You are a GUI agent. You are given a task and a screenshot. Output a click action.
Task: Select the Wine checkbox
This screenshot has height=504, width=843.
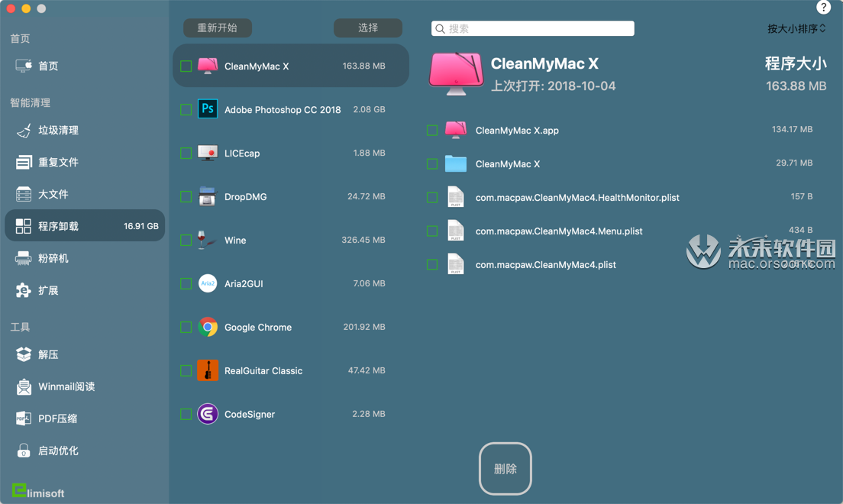[186, 241]
